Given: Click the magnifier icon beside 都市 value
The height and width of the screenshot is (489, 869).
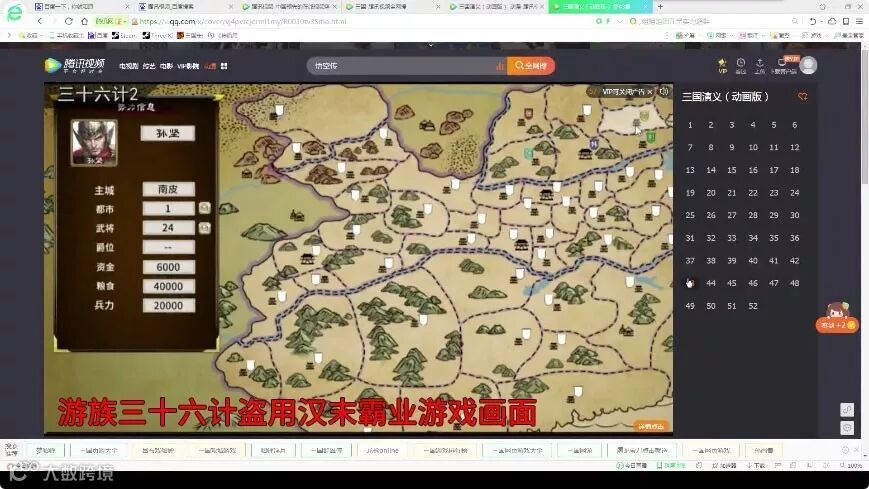Looking at the screenshot, I should pos(205,208).
